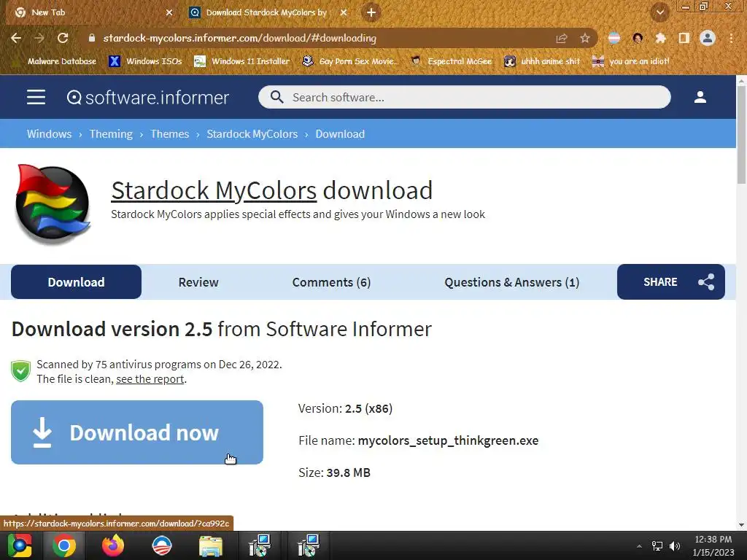
Task: Open the Chrome profile avatar
Action: tap(708, 38)
